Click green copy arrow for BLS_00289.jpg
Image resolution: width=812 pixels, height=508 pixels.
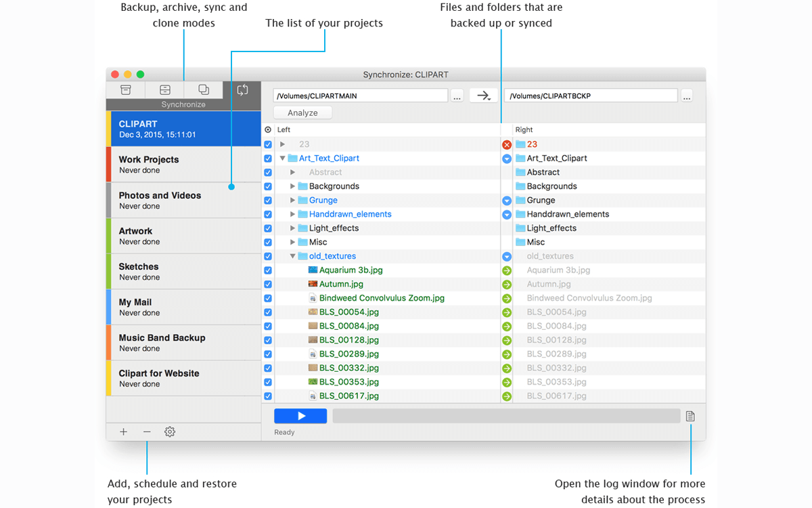507,354
